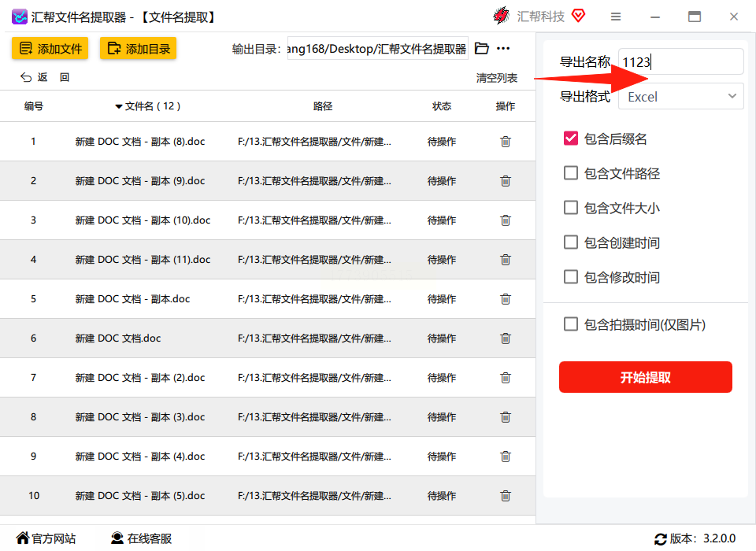This screenshot has height=551, width=756.
Task: Click the three-dot more options icon
Action: [503, 49]
